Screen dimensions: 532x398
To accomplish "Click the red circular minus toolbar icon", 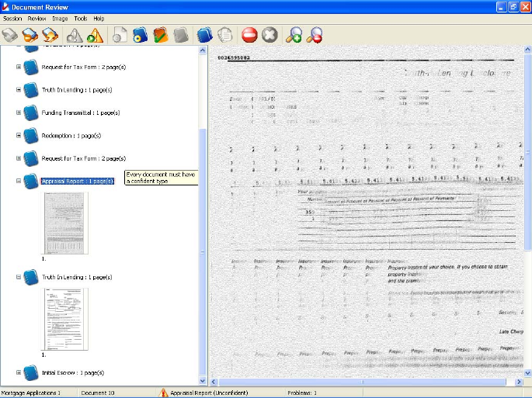I will pos(249,34).
